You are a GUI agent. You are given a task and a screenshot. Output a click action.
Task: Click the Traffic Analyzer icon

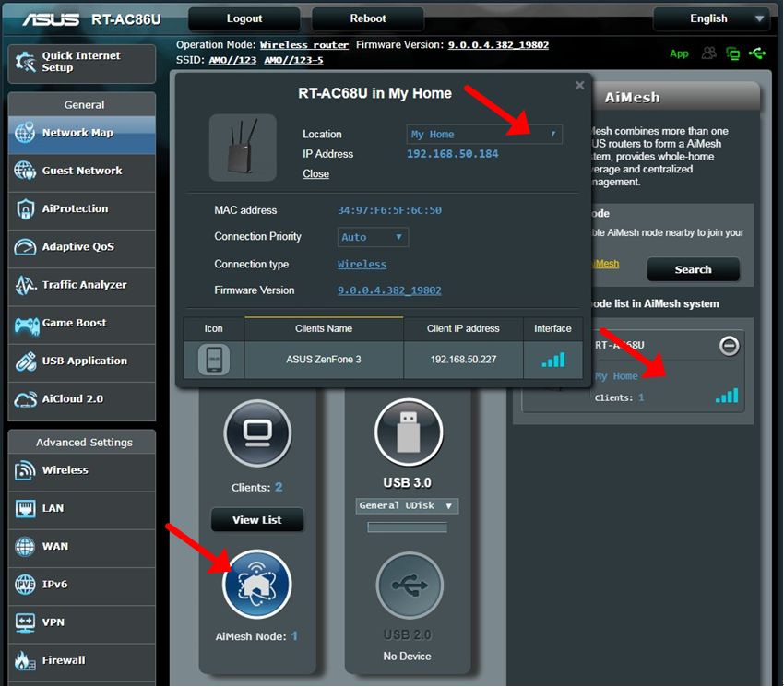26,285
